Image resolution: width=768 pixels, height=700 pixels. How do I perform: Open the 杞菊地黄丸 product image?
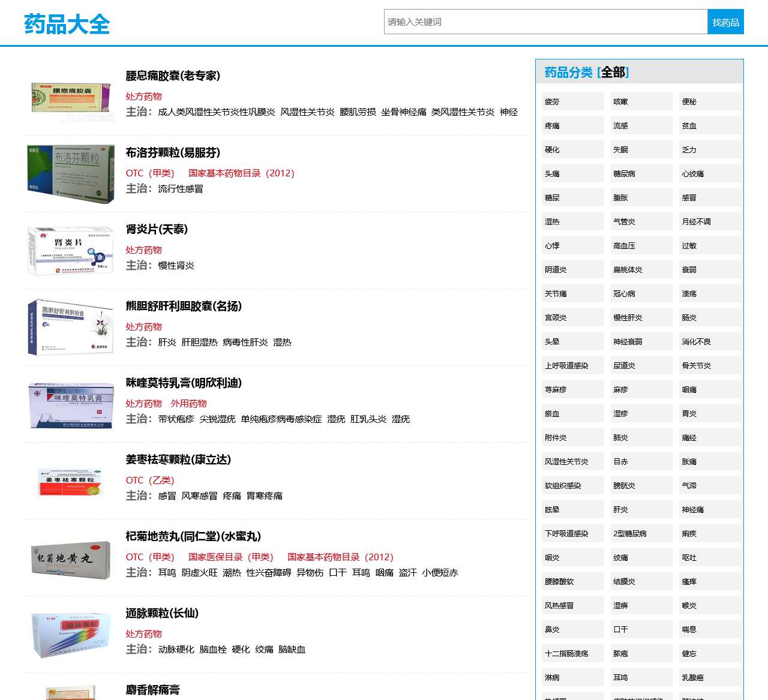(x=71, y=559)
